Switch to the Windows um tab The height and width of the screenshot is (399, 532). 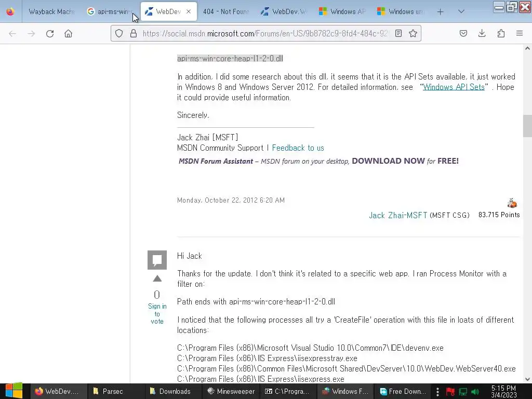point(401,11)
